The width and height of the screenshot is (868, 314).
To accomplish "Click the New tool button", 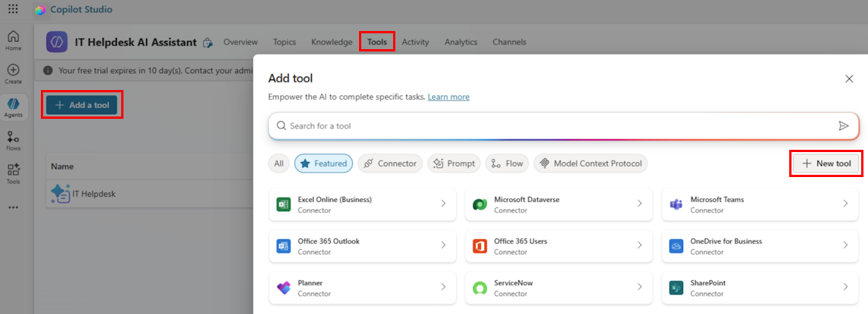I will click(826, 163).
